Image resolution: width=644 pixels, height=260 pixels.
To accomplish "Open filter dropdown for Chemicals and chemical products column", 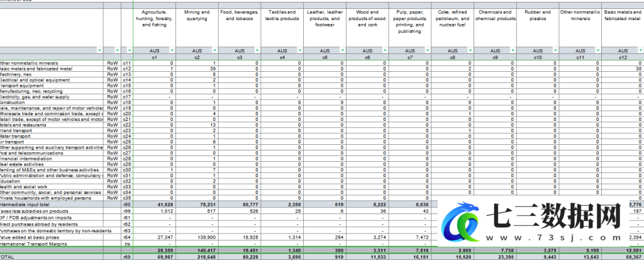I will coord(513,50).
